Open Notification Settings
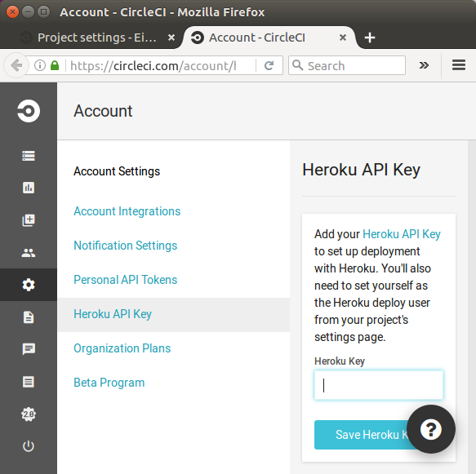 click(x=126, y=246)
